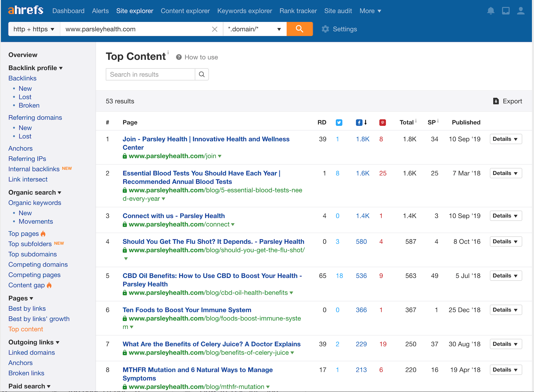
Task: Open the More menu dropdown
Action: click(x=370, y=11)
